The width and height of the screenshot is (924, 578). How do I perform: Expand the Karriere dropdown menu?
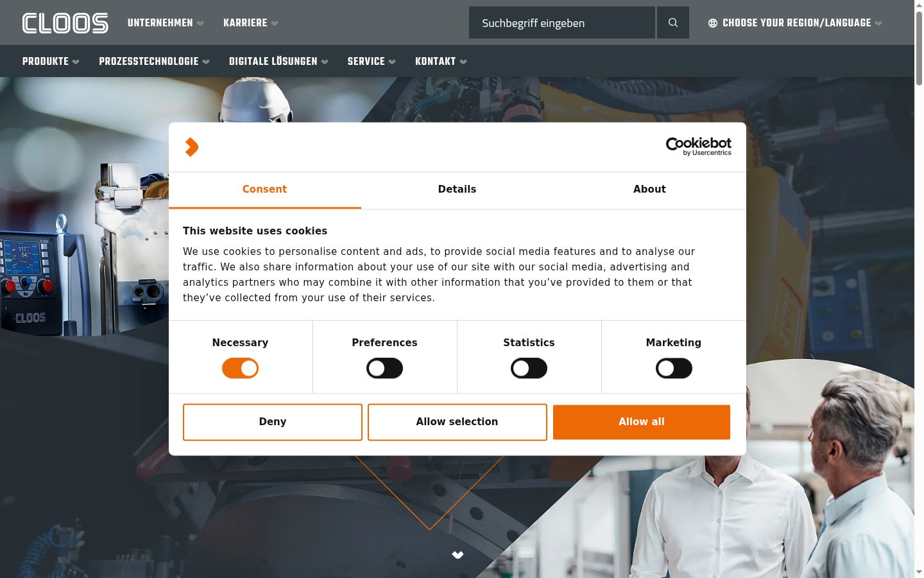coord(250,23)
